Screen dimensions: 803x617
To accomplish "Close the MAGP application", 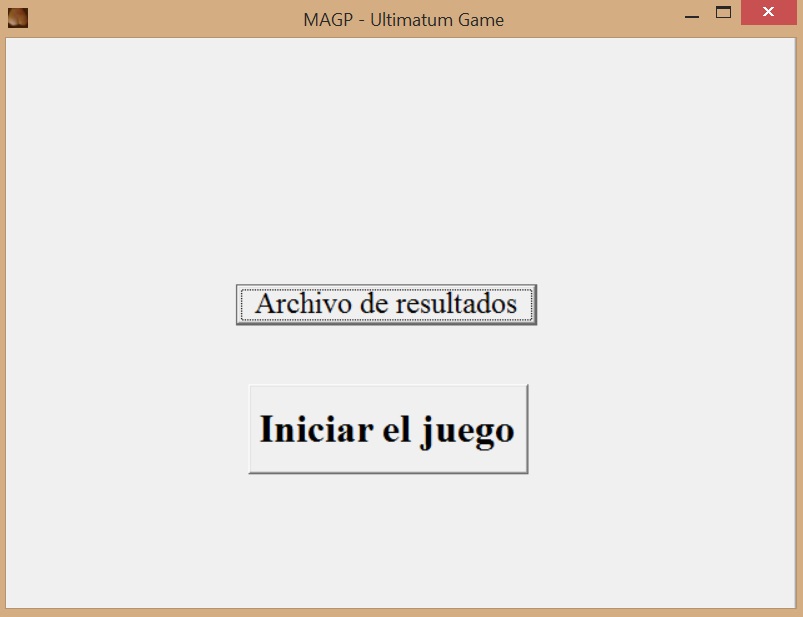I will 768,12.
